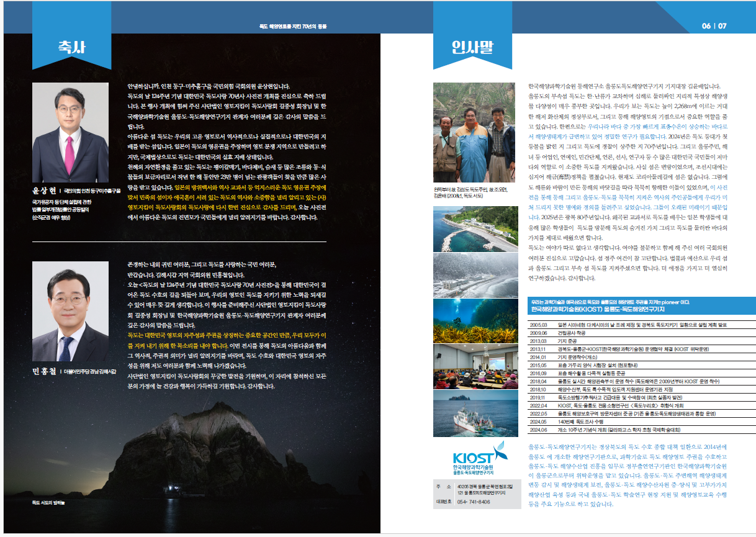
Task: Open the photo of three men on Dokdo
Action: [x=474, y=133]
